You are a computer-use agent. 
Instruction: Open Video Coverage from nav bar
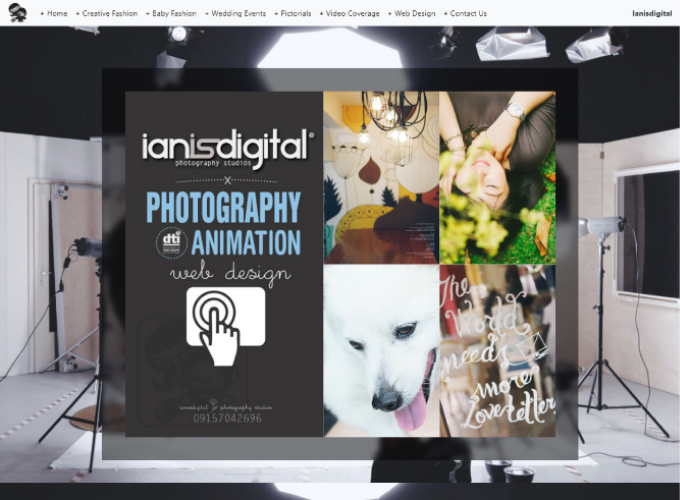coord(349,14)
